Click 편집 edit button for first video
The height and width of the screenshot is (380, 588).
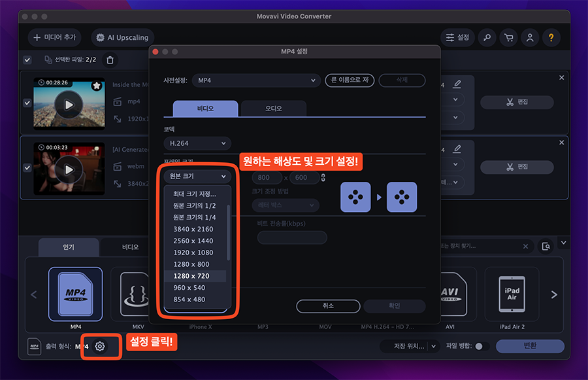pyautogui.click(x=517, y=102)
